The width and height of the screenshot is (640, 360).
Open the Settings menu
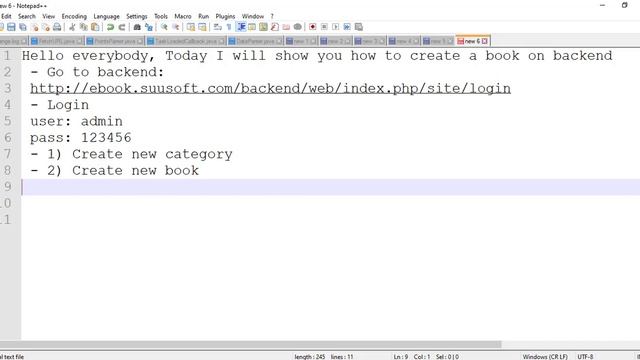pyautogui.click(x=137, y=16)
